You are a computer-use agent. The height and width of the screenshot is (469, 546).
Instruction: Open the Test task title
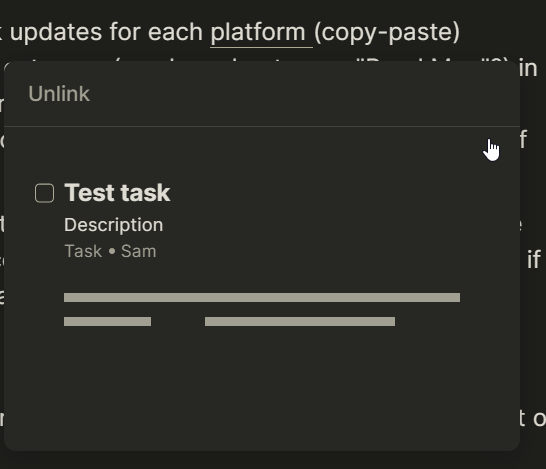(x=117, y=193)
